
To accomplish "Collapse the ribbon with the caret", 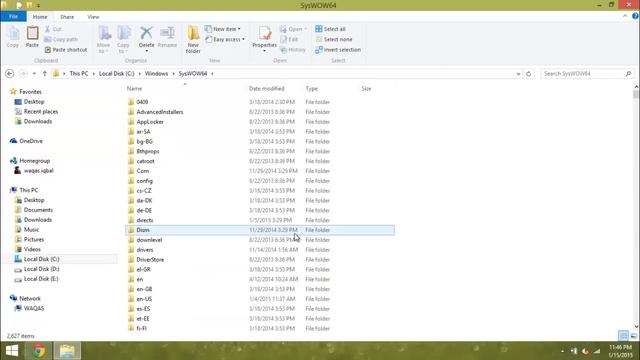I will tap(625, 16).
